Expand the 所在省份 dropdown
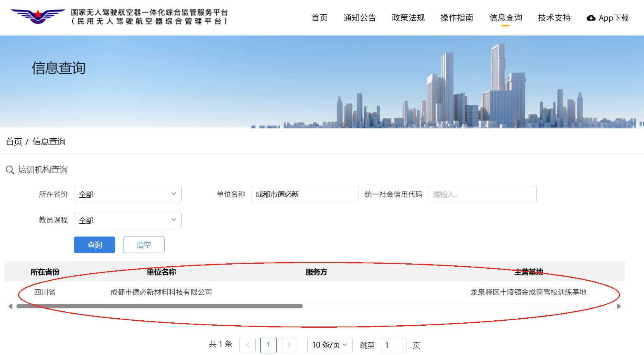The image size is (644, 355). [x=128, y=194]
